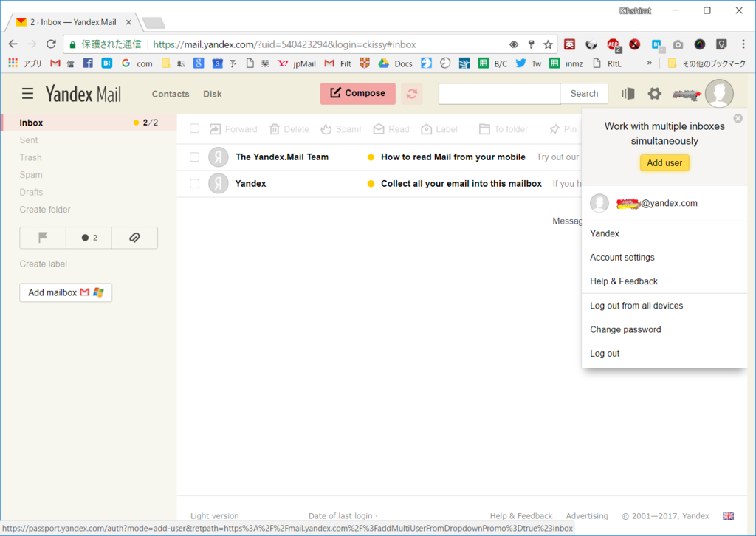756x536 pixels.
Task: Open the themes icon beside the gear
Action: (x=628, y=94)
